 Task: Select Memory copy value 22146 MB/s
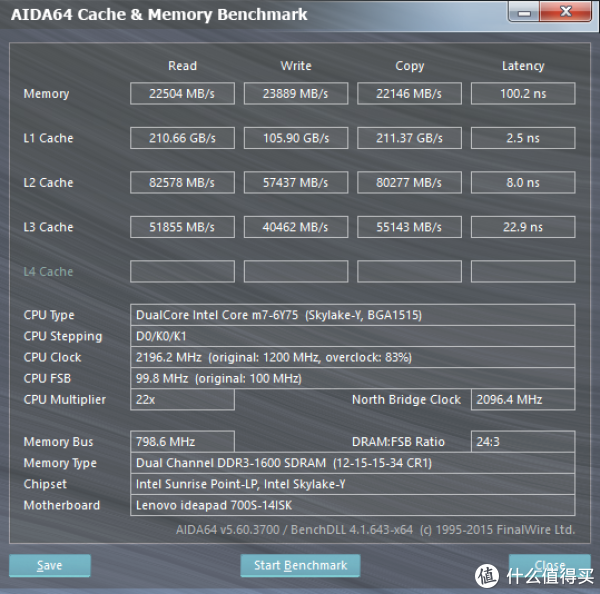[x=409, y=93]
